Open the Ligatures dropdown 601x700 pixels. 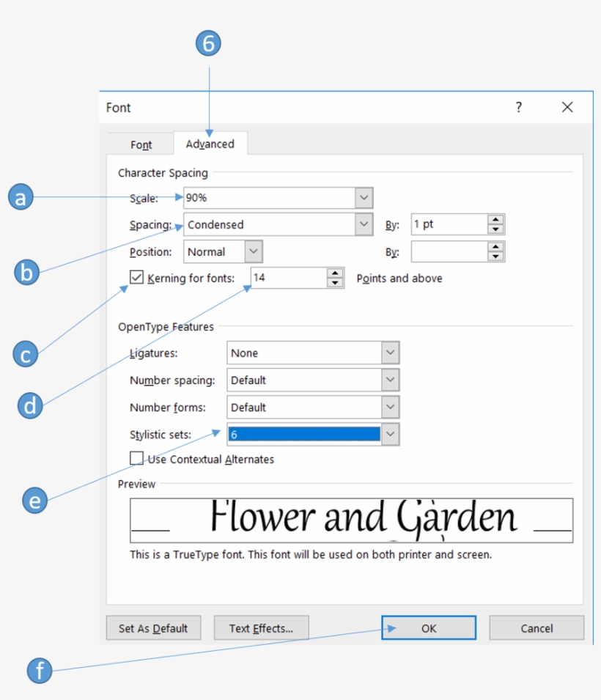click(390, 353)
